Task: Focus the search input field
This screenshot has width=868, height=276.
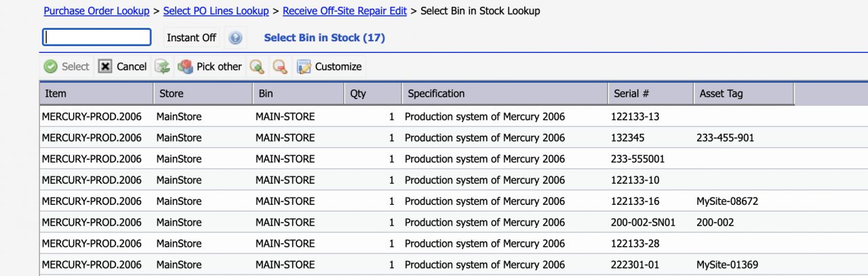Action: click(x=97, y=37)
